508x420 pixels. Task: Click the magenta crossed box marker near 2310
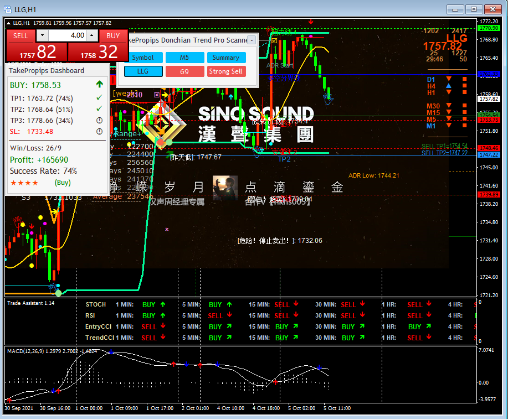157,95
